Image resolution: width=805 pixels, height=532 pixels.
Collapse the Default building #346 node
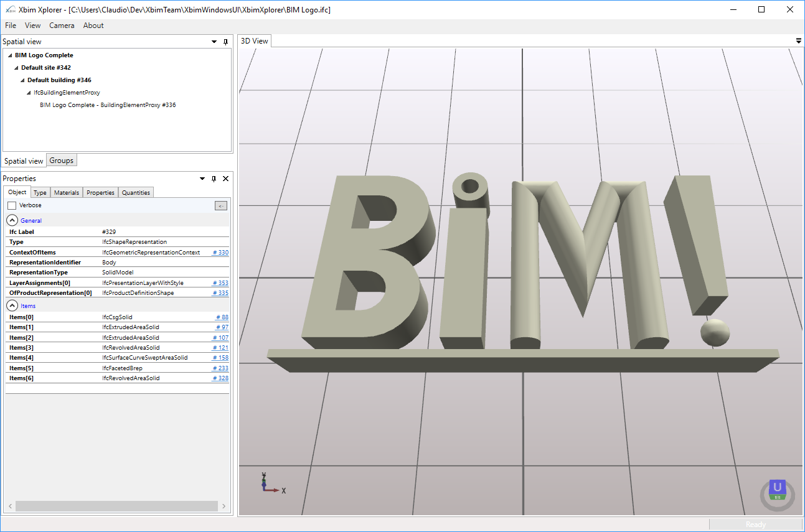tap(22, 80)
